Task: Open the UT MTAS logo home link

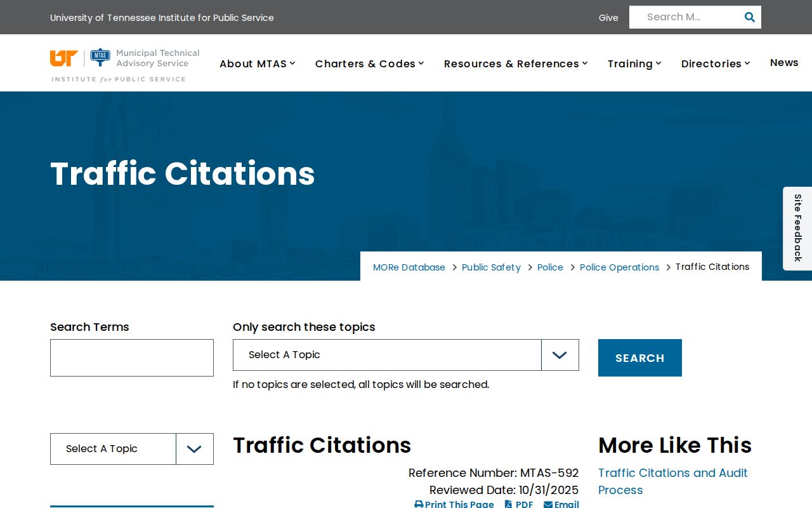Action: 125,65
